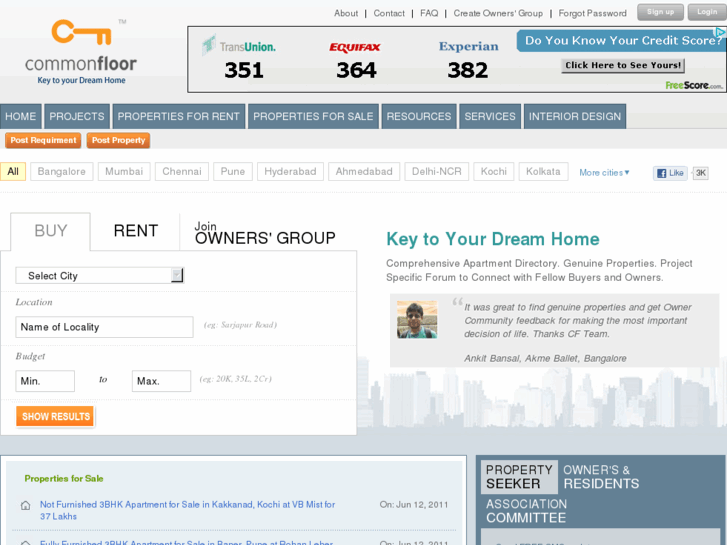727x545 pixels.
Task: Switch to ASSOCIATION COMMITTEE tab
Action: [526, 511]
